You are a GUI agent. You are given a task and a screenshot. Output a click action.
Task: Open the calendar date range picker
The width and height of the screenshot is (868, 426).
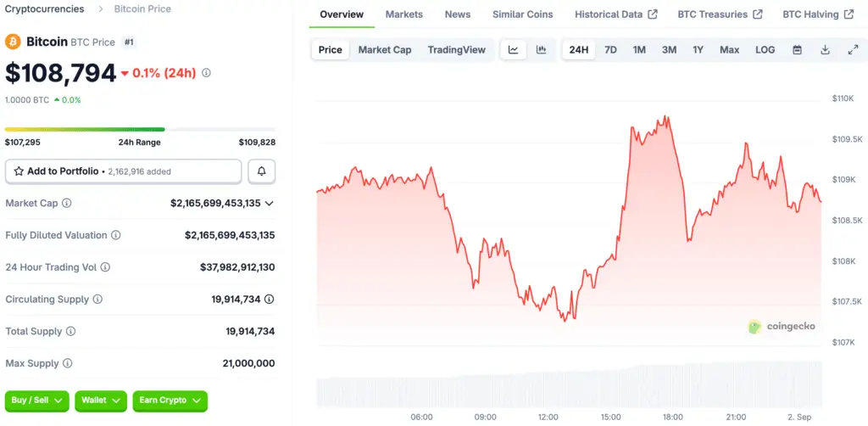(x=797, y=50)
